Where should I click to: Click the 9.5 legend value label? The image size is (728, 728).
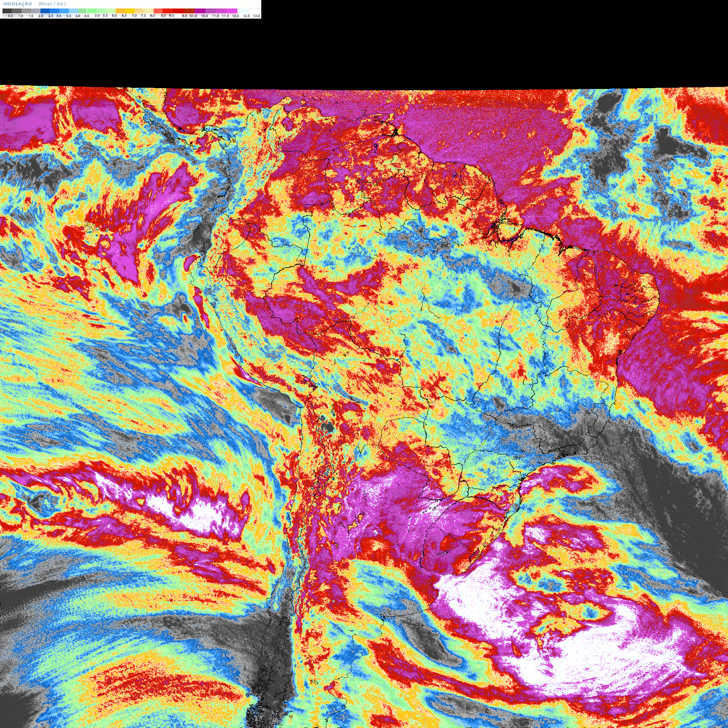point(184,16)
